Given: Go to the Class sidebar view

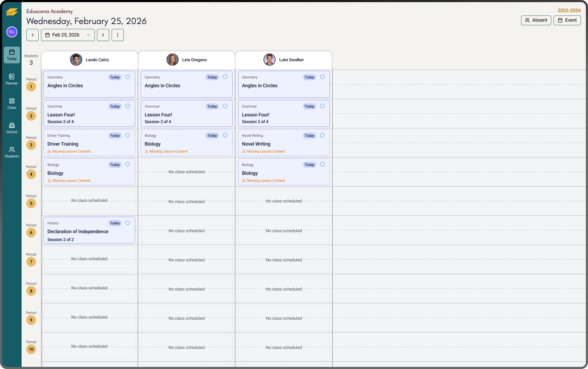Looking at the screenshot, I should [x=12, y=103].
